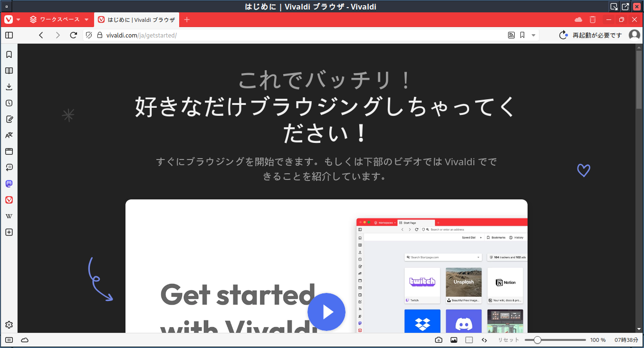The width and height of the screenshot is (644, 348).
Task: Click the 100 % zoom level text
Action: [x=598, y=340]
